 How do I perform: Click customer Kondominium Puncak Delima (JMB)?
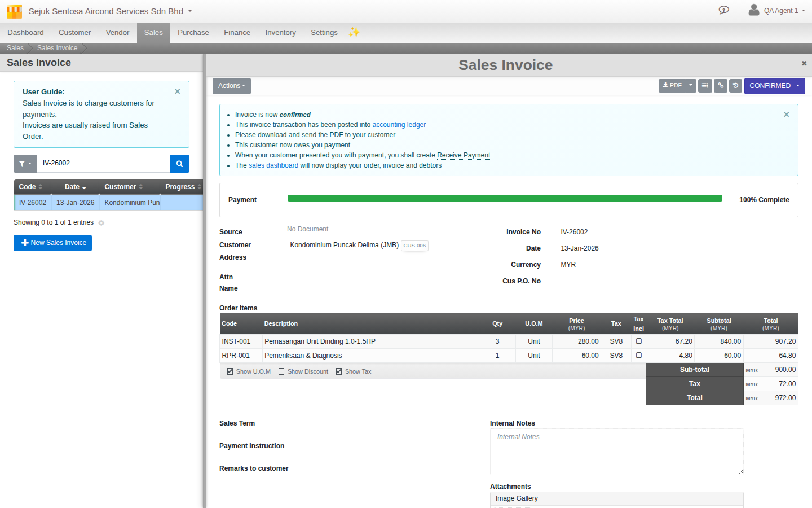coord(344,245)
